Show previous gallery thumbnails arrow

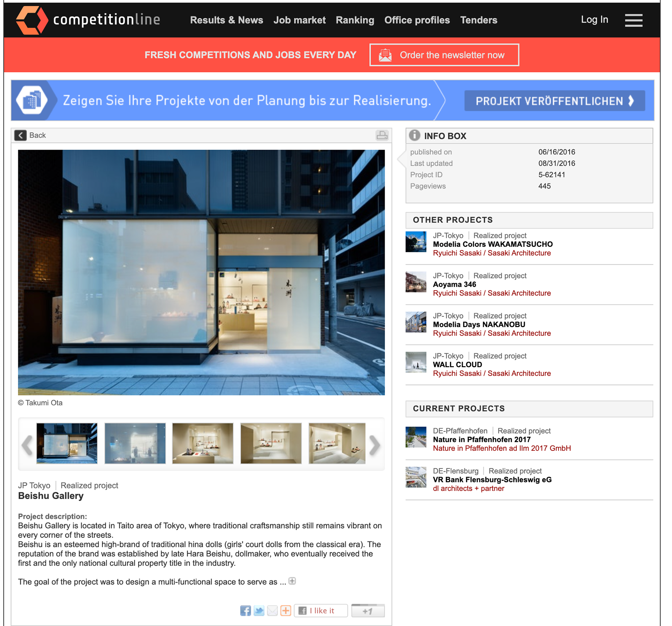click(27, 445)
